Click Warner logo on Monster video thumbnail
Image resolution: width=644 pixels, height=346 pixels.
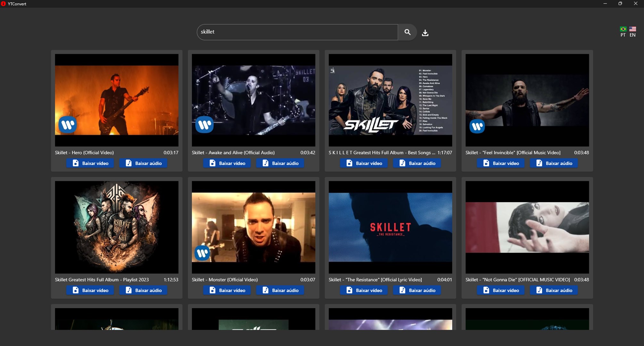[x=202, y=253]
